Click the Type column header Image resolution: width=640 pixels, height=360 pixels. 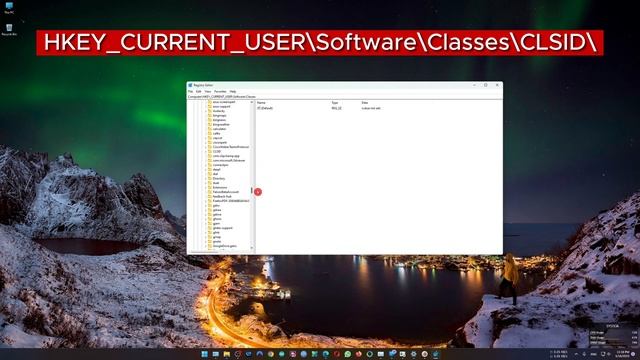point(335,102)
